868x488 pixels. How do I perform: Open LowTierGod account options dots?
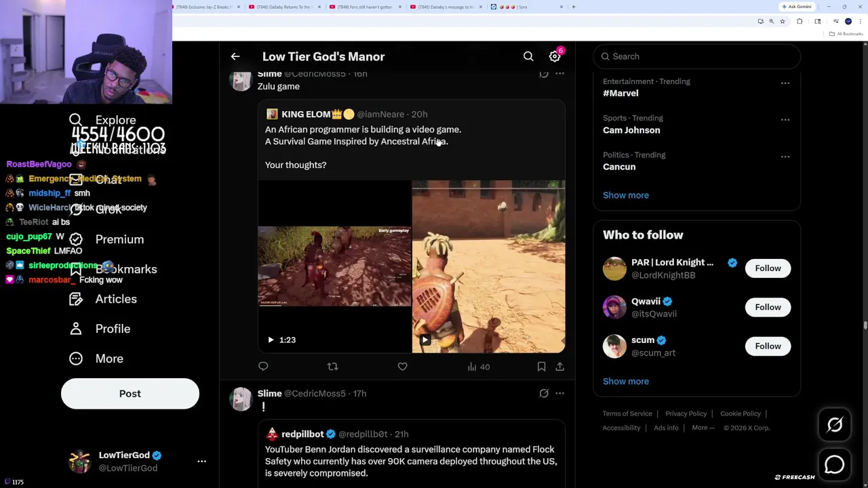coord(201,462)
